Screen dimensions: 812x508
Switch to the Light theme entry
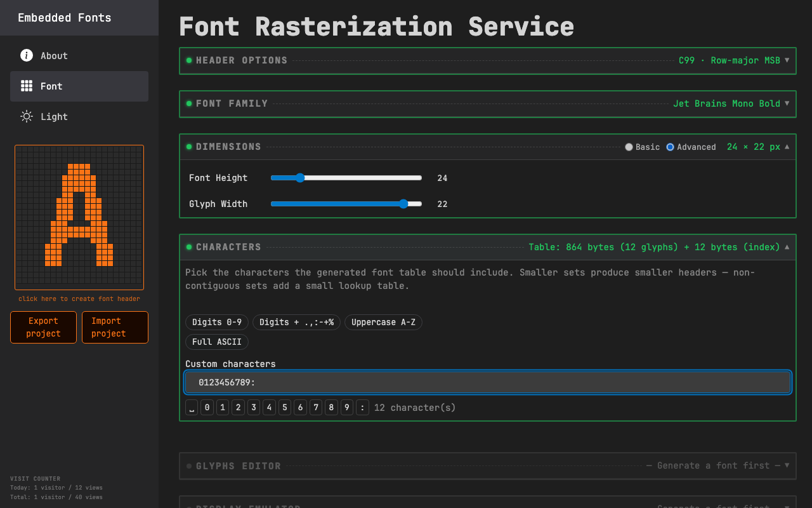coord(79,116)
